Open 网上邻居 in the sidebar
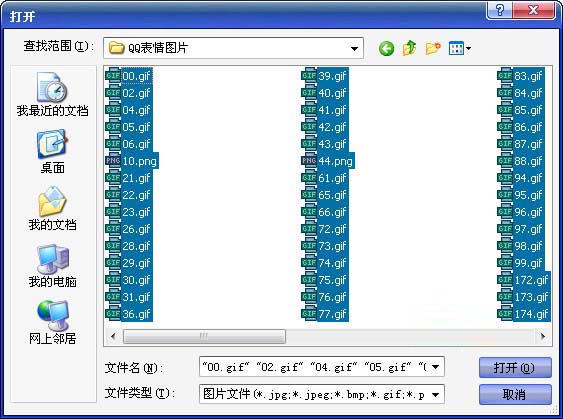This screenshot has width=563, height=419. [52, 322]
